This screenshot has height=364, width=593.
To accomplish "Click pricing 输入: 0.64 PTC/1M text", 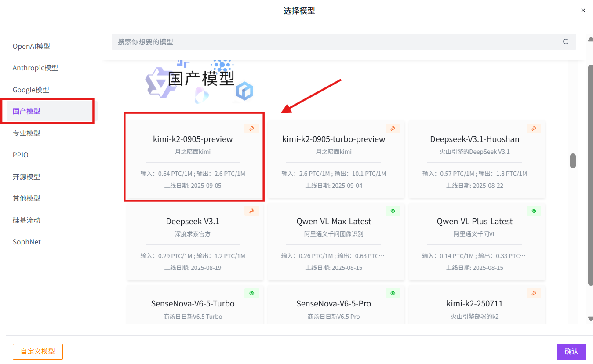I will click(x=167, y=174).
